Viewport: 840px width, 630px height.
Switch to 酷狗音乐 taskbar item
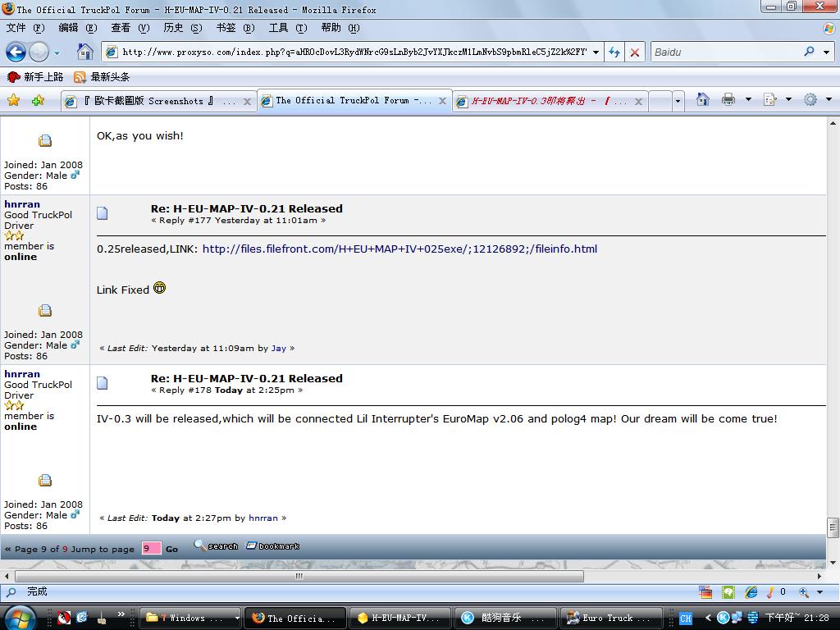[x=504, y=618]
